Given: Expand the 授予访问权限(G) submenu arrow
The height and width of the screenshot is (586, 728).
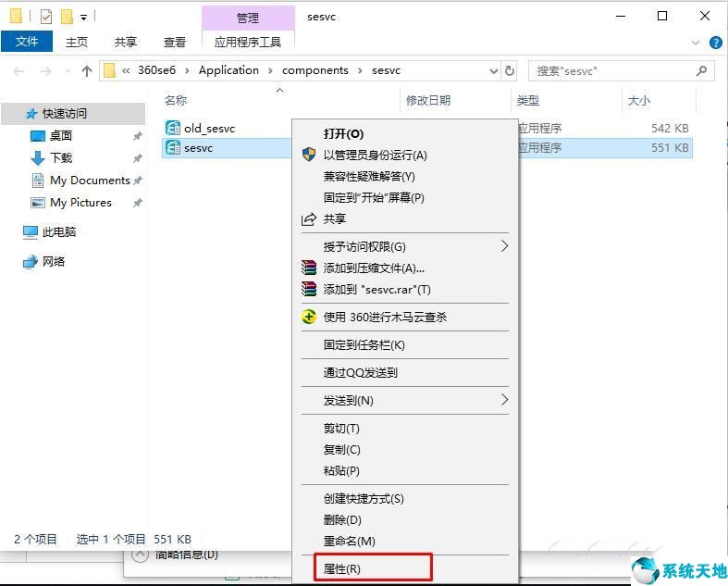Looking at the screenshot, I should [x=505, y=246].
